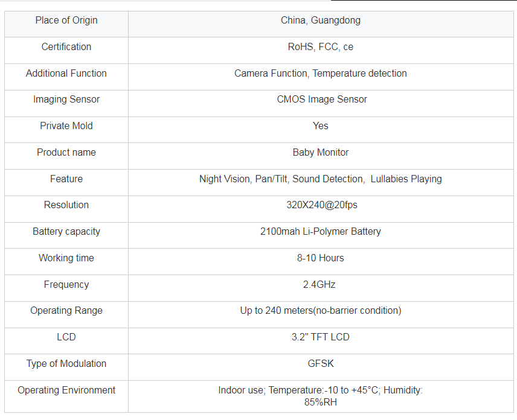Select the 'Certification' label
Viewport: 517px width, 420px height.
coord(66,47)
